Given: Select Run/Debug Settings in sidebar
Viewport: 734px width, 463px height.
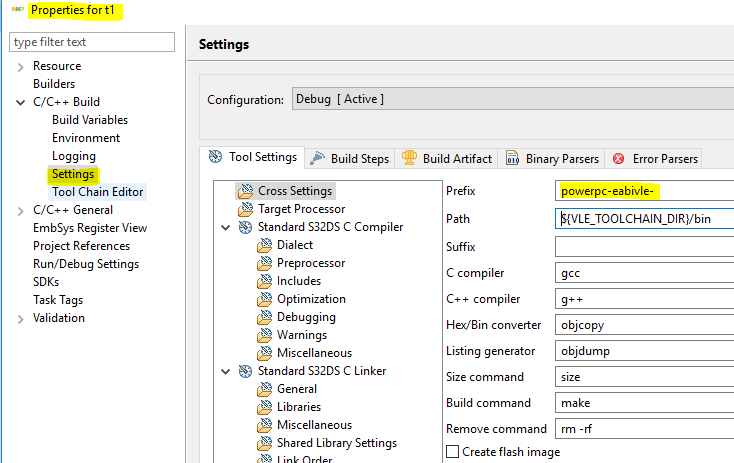Looking at the screenshot, I should (x=85, y=264).
